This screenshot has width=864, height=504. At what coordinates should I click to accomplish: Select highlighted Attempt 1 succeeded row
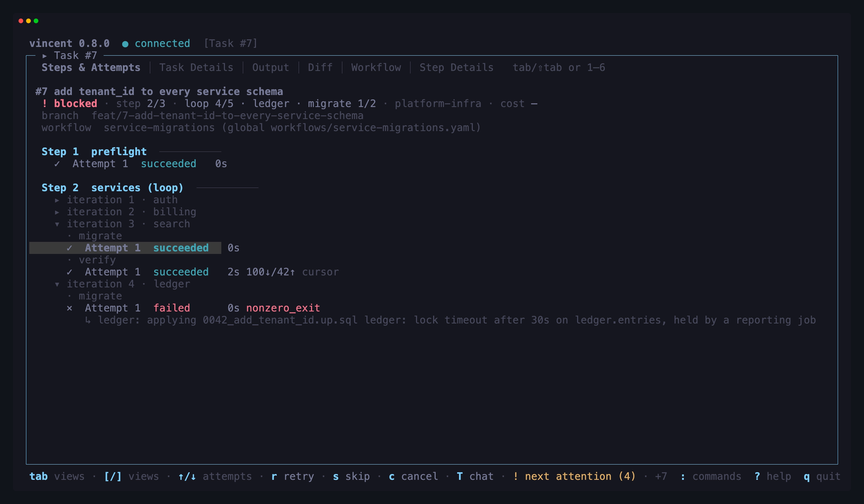125,248
